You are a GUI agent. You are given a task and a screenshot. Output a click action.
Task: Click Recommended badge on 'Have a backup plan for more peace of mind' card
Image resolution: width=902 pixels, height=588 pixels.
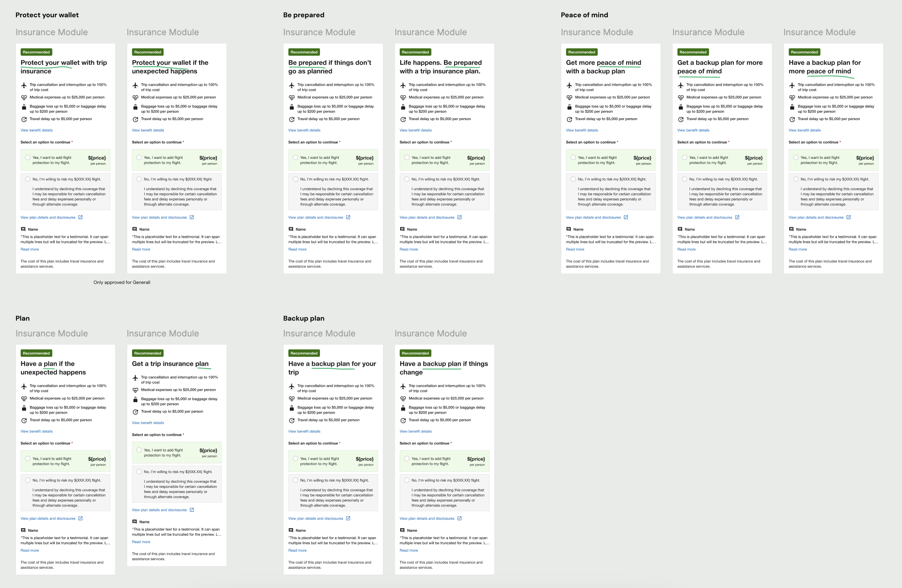[804, 52]
